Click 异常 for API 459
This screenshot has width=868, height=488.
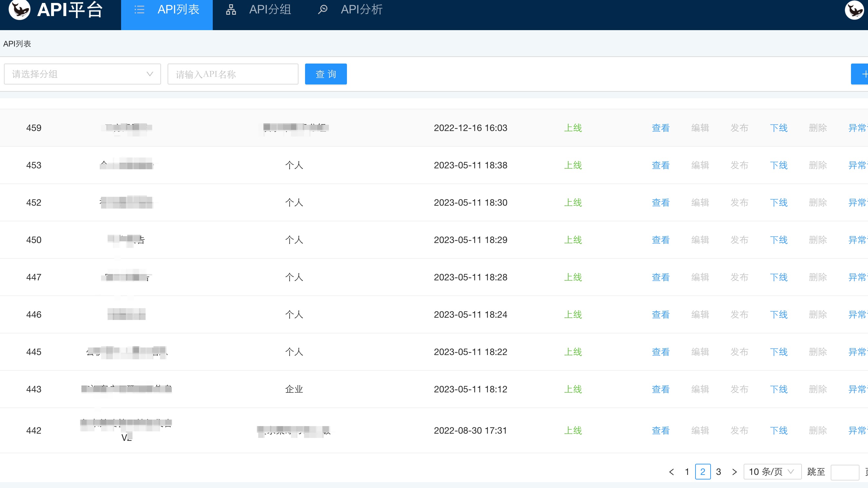pos(858,128)
